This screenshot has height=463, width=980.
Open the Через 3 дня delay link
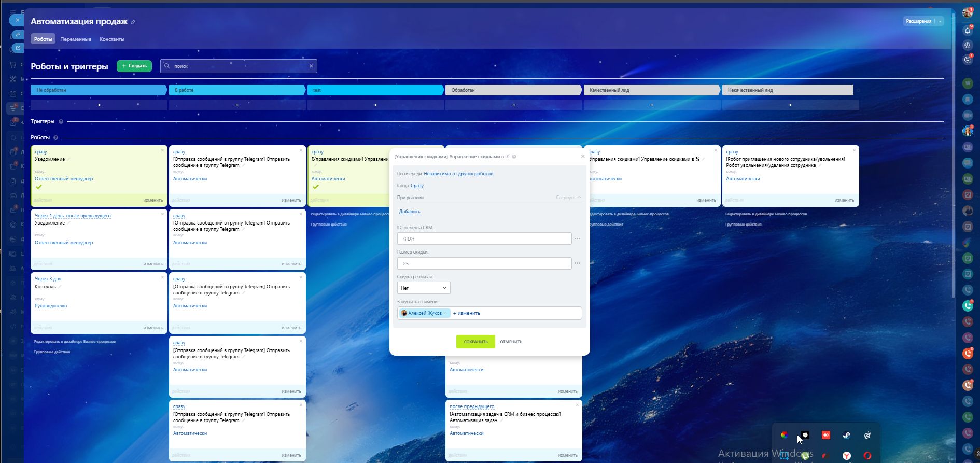48,279
